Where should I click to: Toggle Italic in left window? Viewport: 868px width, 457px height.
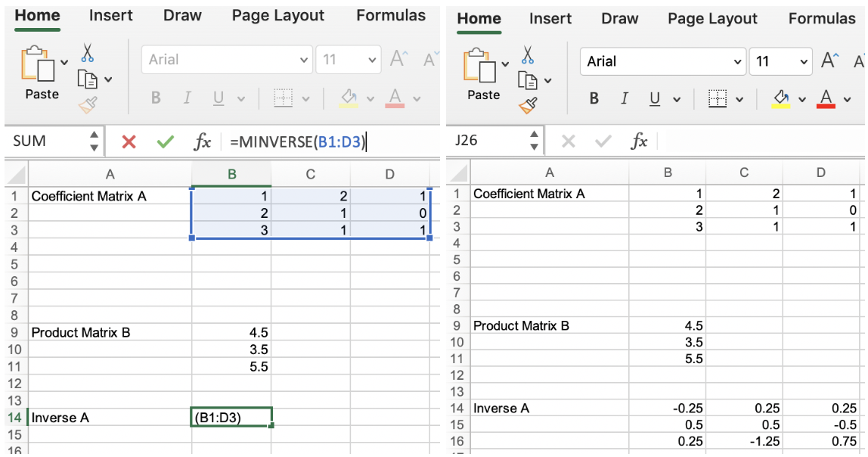187,98
